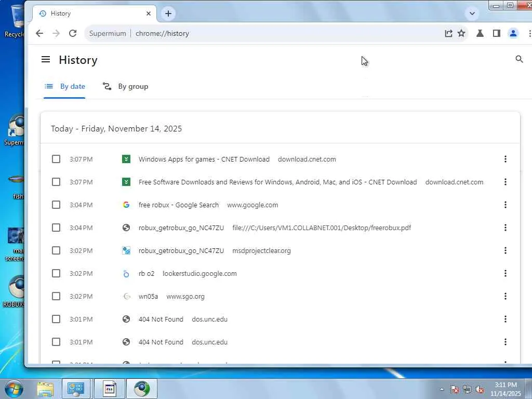Click the Looker Studio favicon for rb o2

tap(126, 273)
